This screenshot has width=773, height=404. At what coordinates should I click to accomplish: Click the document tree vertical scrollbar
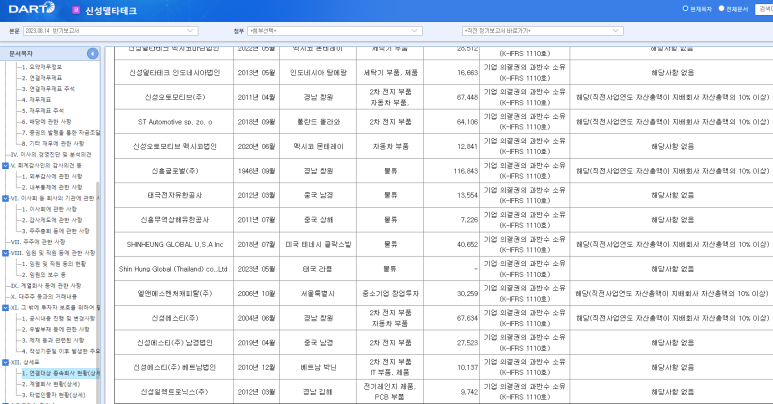[x=98, y=291]
